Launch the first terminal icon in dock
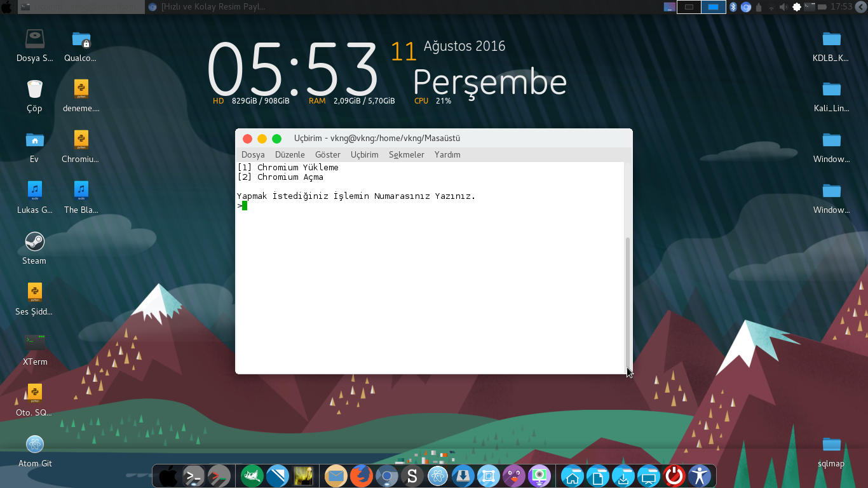The image size is (868, 488). (x=193, y=475)
